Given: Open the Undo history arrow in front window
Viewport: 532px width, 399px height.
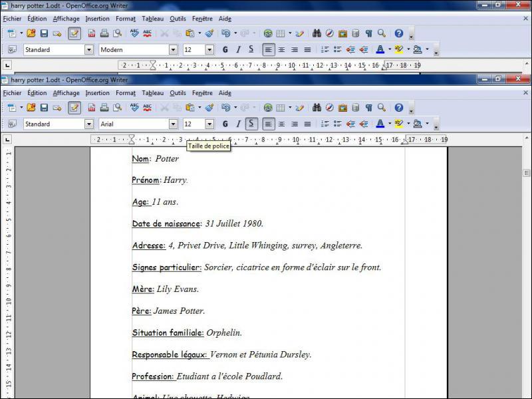Looking at the screenshot, I should click(x=235, y=108).
